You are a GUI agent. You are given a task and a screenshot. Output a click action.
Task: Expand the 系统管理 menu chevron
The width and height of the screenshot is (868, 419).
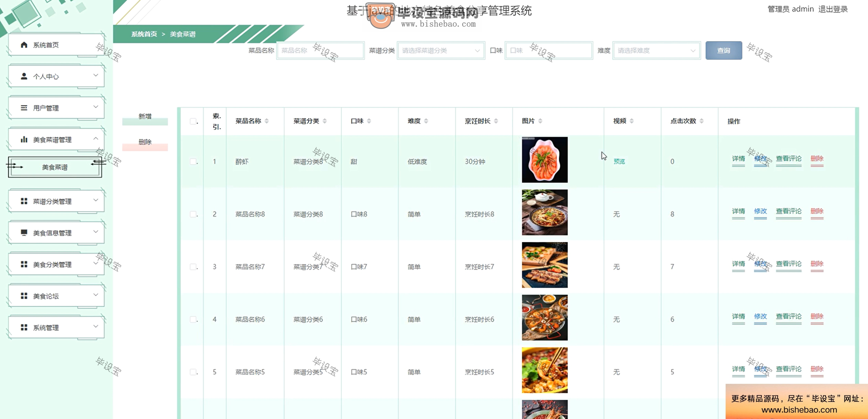96,326
